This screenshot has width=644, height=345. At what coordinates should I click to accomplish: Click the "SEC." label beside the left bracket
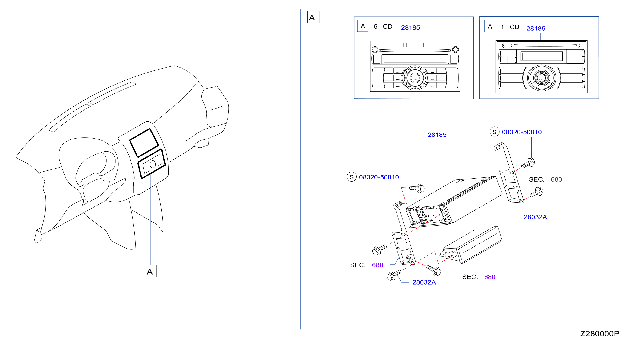358,265
